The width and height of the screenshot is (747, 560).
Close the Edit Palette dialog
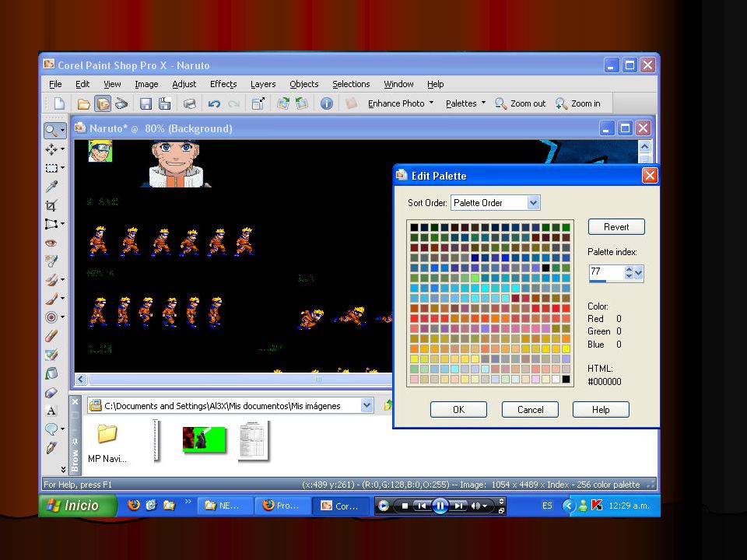point(650,176)
